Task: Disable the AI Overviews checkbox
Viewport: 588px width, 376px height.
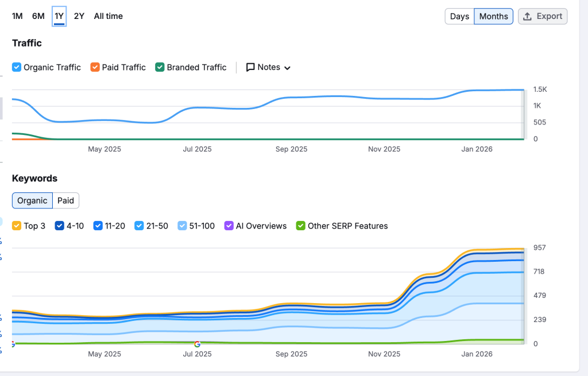Action: [229, 226]
